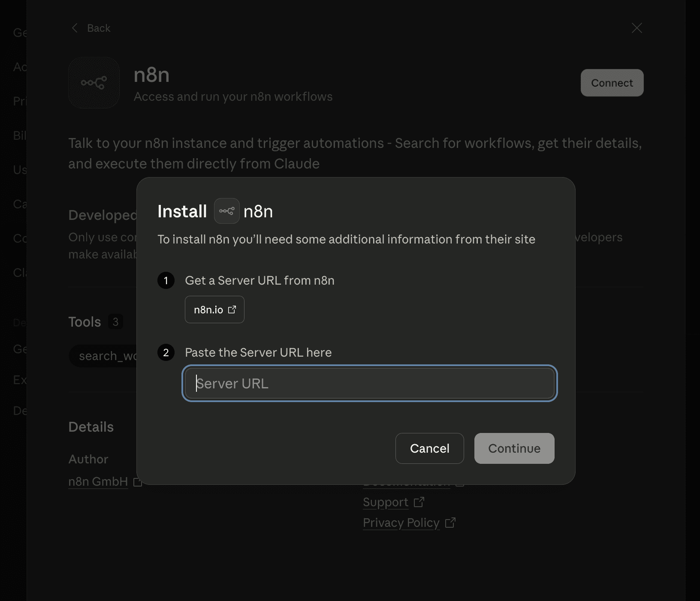Open the n8n.io external link button
This screenshot has width=700, height=601.
click(214, 310)
